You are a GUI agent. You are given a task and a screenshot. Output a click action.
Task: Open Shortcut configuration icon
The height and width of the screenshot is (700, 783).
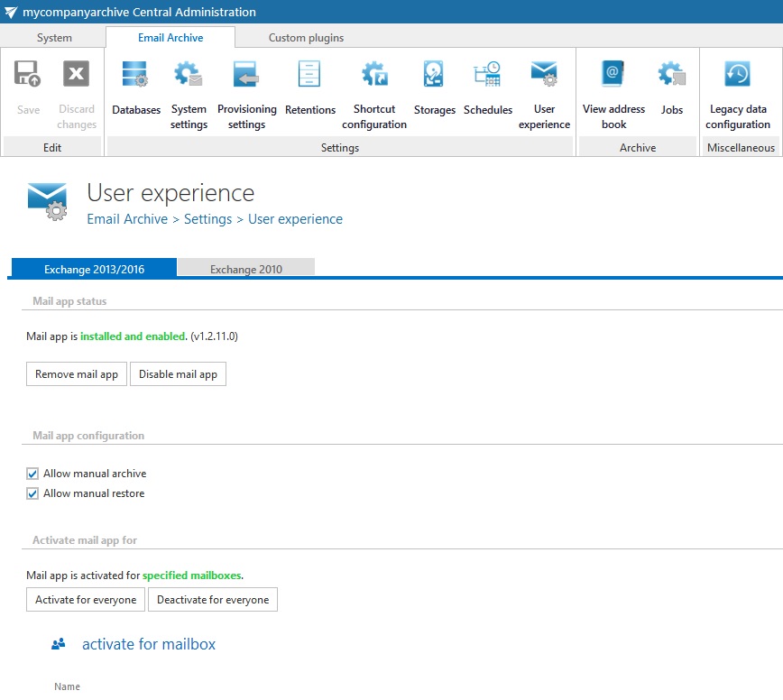(x=374, y=74)
